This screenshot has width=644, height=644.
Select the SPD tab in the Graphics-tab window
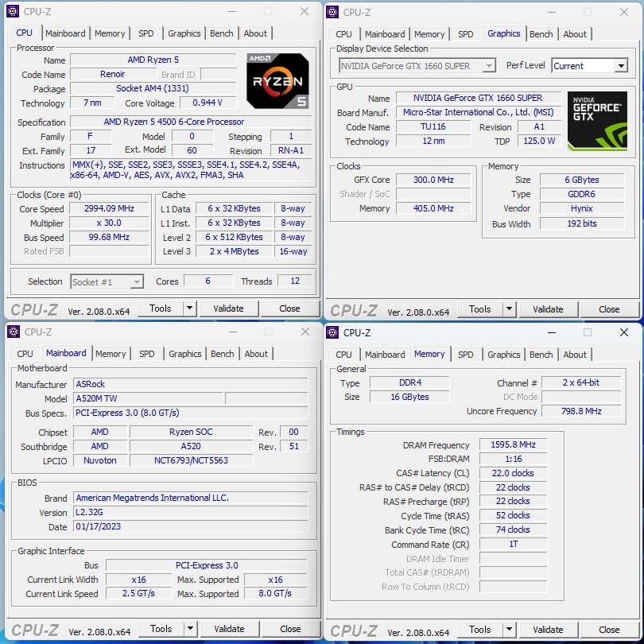(x=465, y=34)
